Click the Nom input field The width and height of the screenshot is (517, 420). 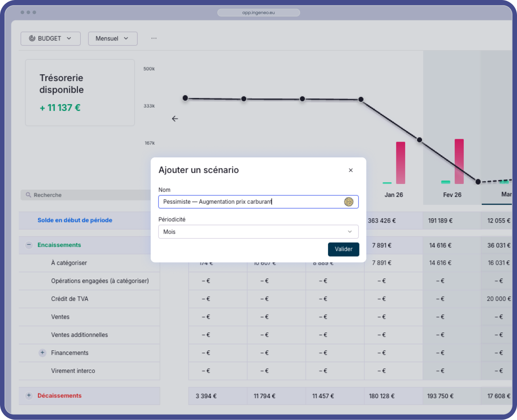click(x=258, y=202)
